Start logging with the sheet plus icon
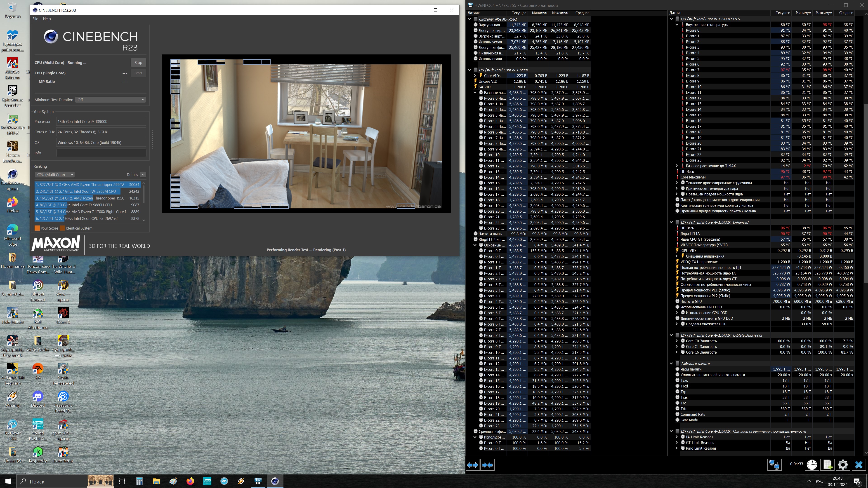The image size is (868, 488). coord(828,465)
